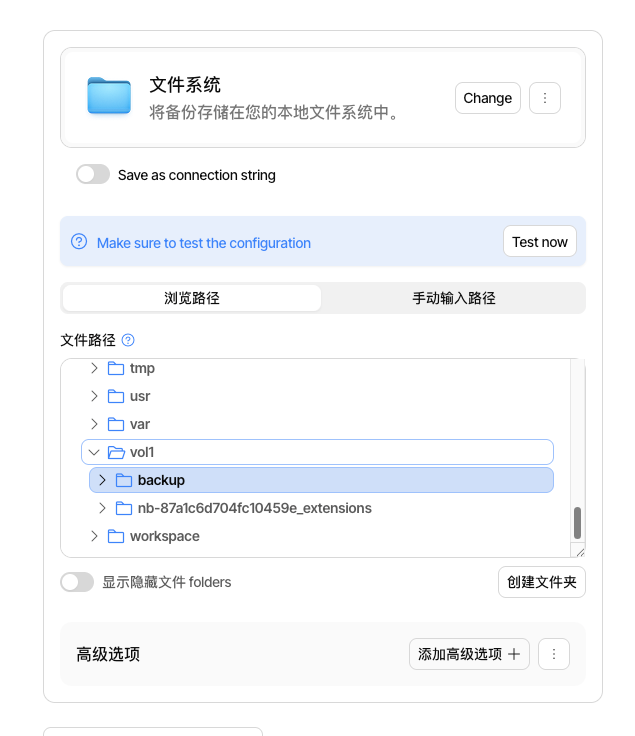Open the three-dot menu in 高级选项

tap(554, 654)
